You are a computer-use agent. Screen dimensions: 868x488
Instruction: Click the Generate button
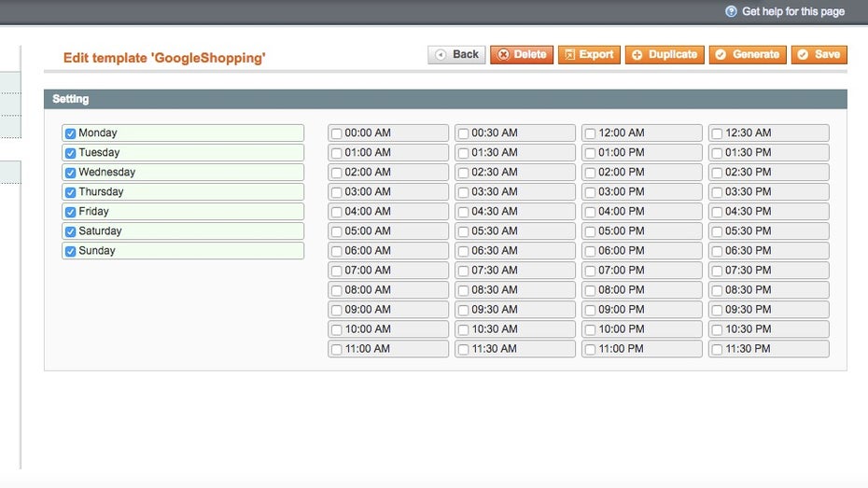click(x=748, y=55)
